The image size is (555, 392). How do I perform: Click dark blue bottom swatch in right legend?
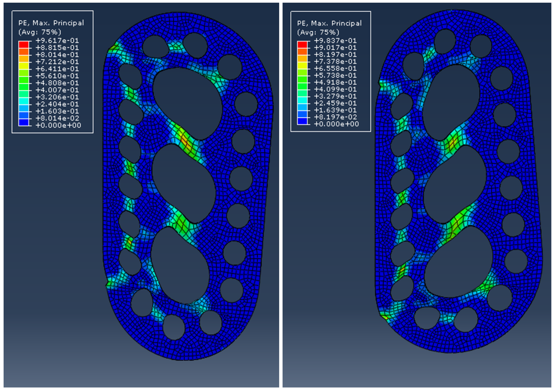coord(302,121)
